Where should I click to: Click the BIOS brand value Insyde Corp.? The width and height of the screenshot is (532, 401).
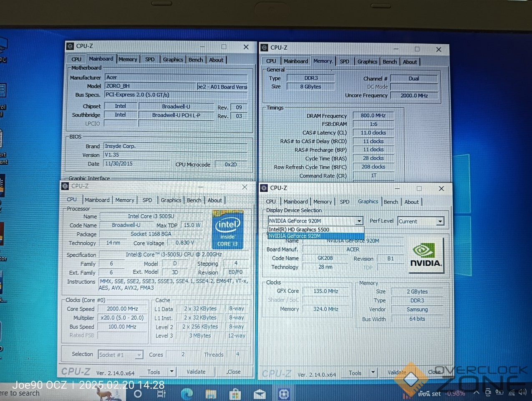176,146
